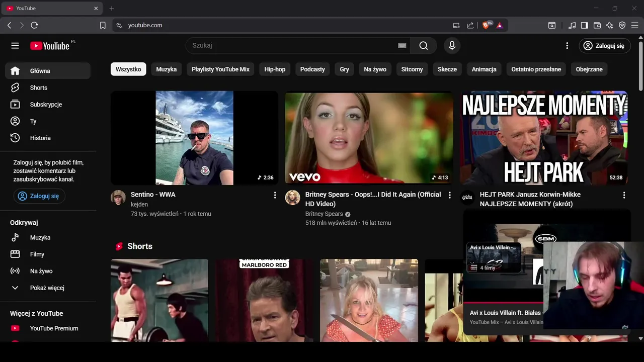This screenshot has height=362, width=644.
Task: Click the Brave Rewards triangle icon
Action: [500, 25]
